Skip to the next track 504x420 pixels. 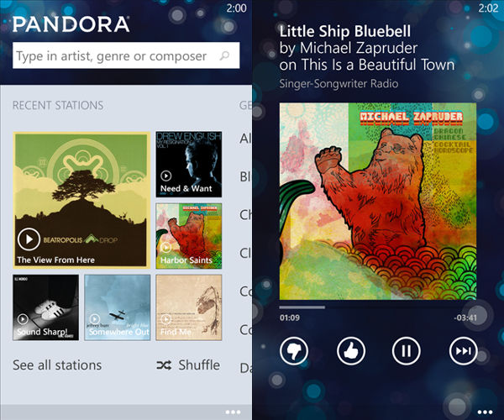(x=463, y=351)
